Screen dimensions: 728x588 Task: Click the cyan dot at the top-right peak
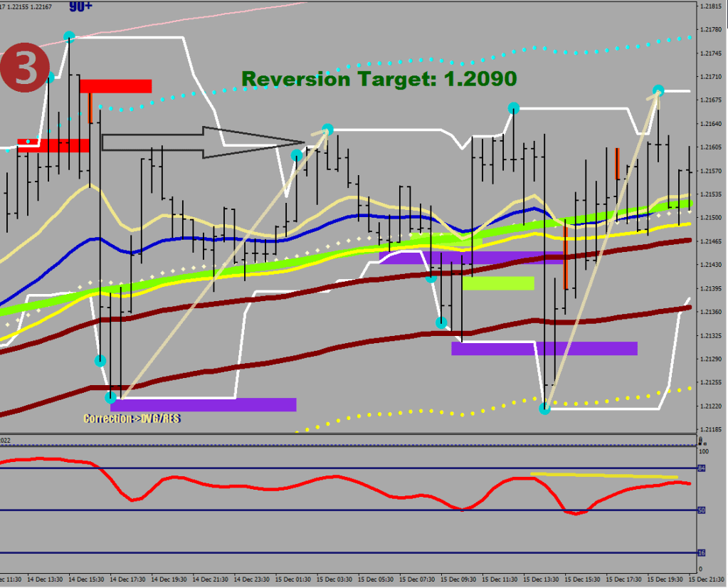[x=658, y=90]
